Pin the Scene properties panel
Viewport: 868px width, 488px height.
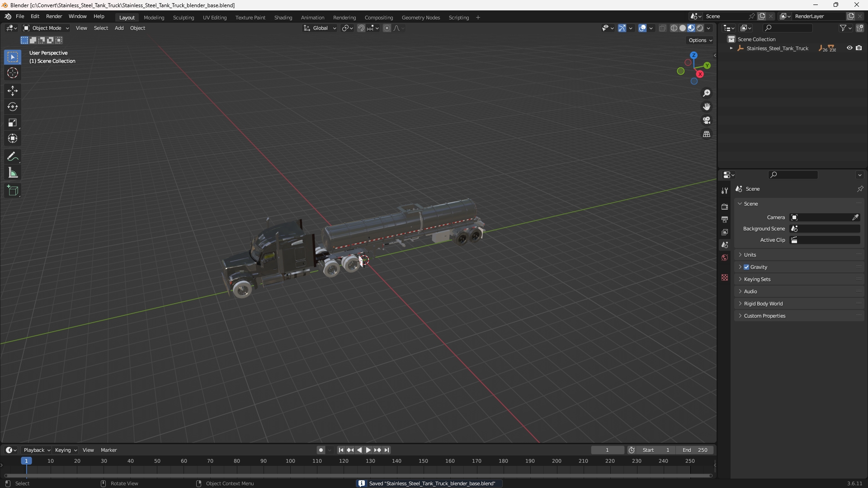[x=860, y=189]
